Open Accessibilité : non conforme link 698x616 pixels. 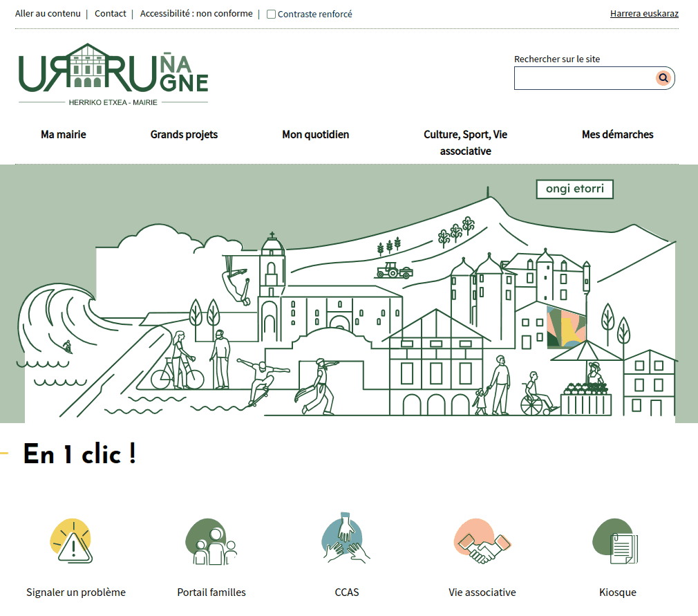(x=196, y=13)
